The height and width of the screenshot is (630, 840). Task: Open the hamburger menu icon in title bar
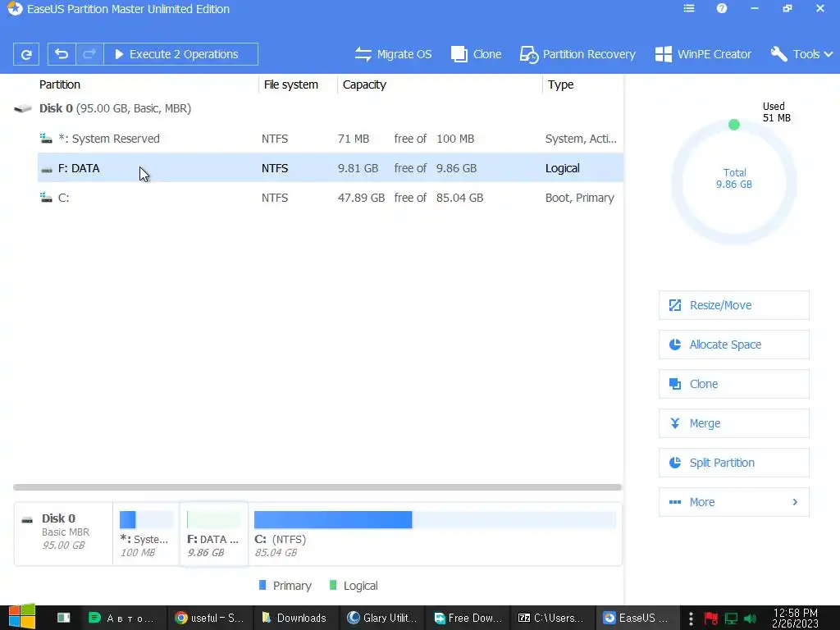tap(689, 8)
